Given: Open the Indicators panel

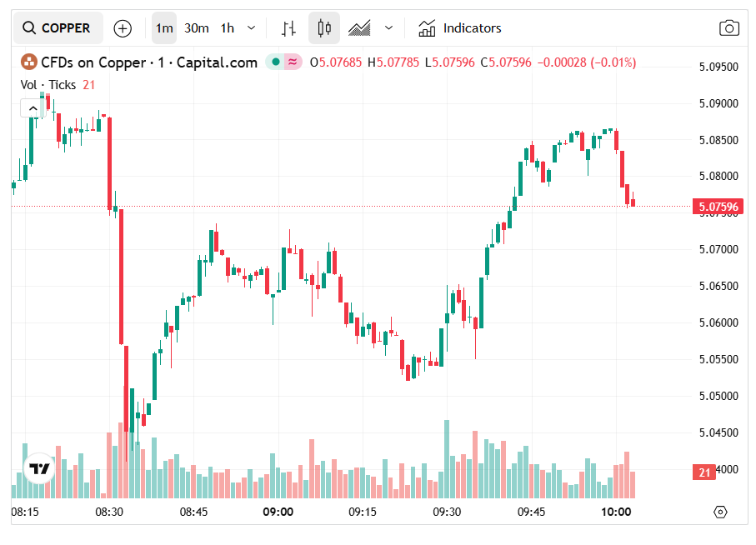Looking at the screenshot, I should pos(460,28).
